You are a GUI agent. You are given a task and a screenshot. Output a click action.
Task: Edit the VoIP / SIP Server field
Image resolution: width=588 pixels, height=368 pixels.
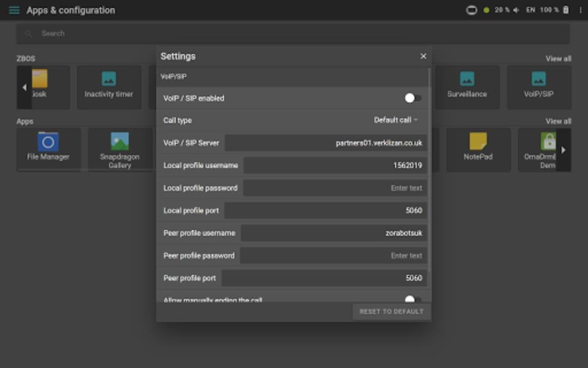[x=326, y=143]
